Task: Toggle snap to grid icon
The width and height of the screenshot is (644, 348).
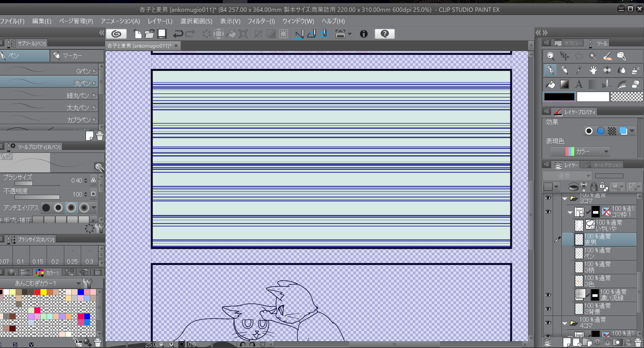Action: click(x=324, y=34)
